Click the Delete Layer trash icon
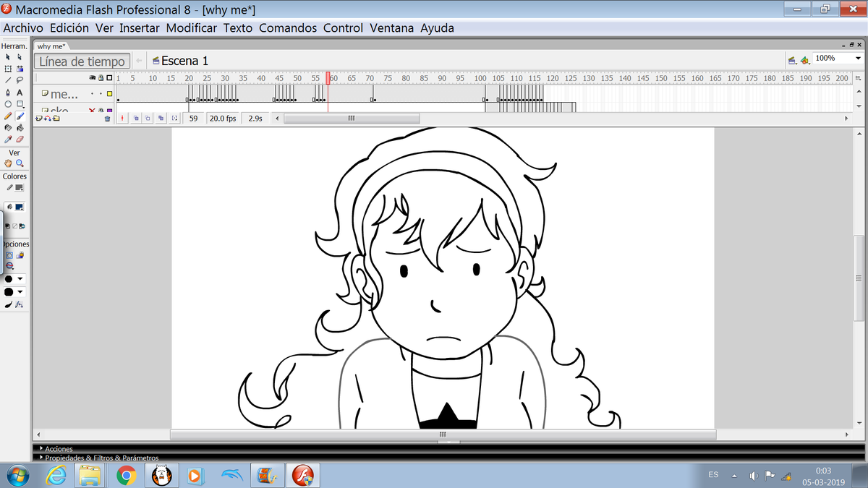Screen dimensions: 868x488 tap(107, 118)
